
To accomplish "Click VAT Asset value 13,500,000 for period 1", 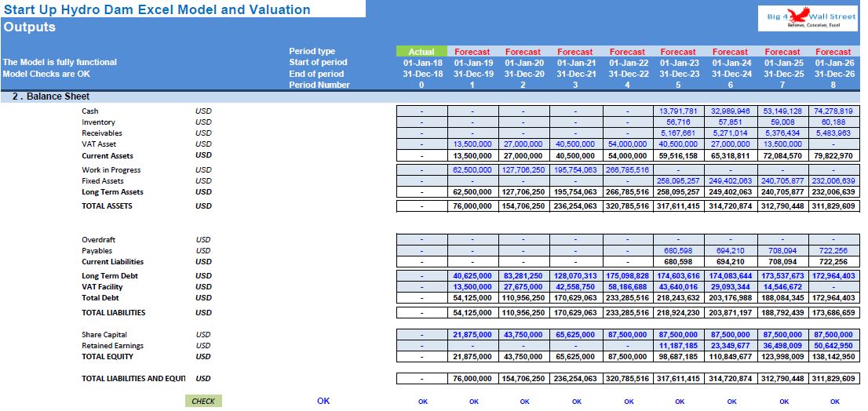I will (472, 144).
